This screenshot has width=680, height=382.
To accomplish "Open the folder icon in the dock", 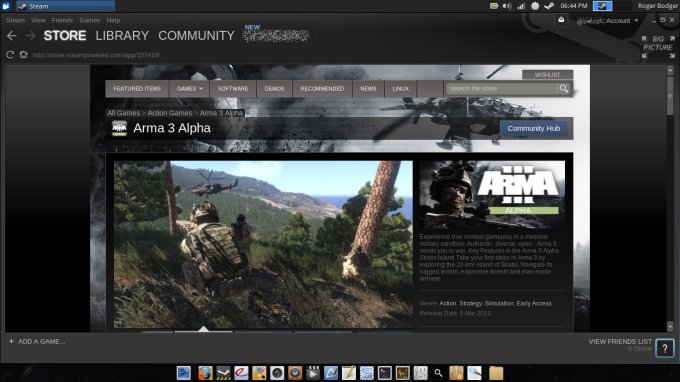I will click(496, 373).
